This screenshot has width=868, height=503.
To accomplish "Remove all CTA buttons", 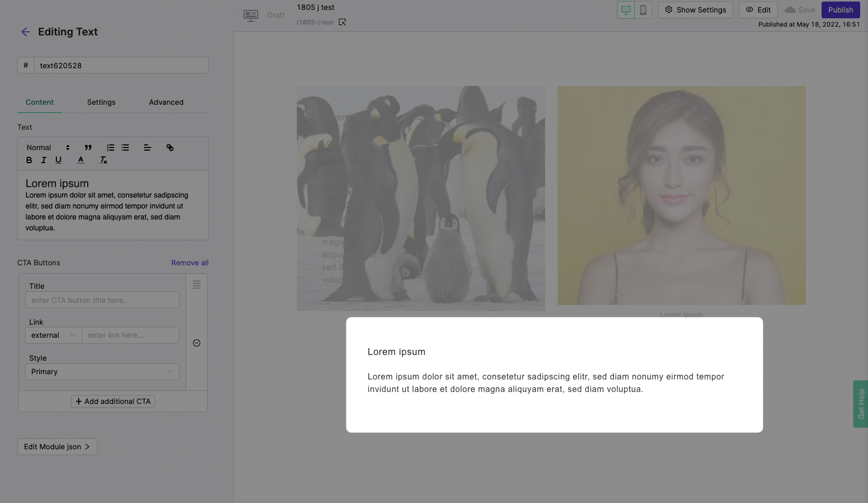I will pyautogui.click(x=190, y=263).
